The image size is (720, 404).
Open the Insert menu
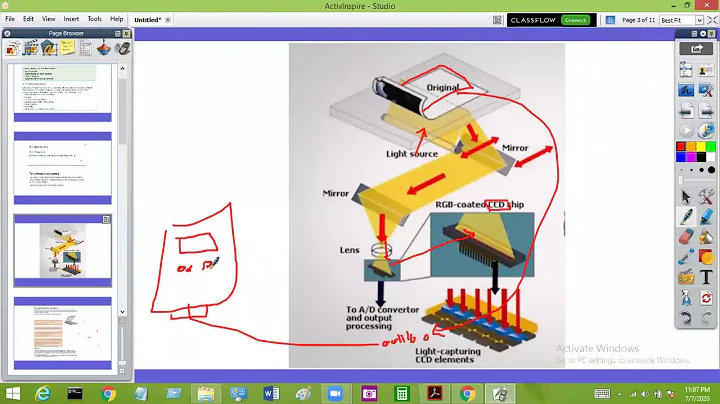(x=71, y=19)
